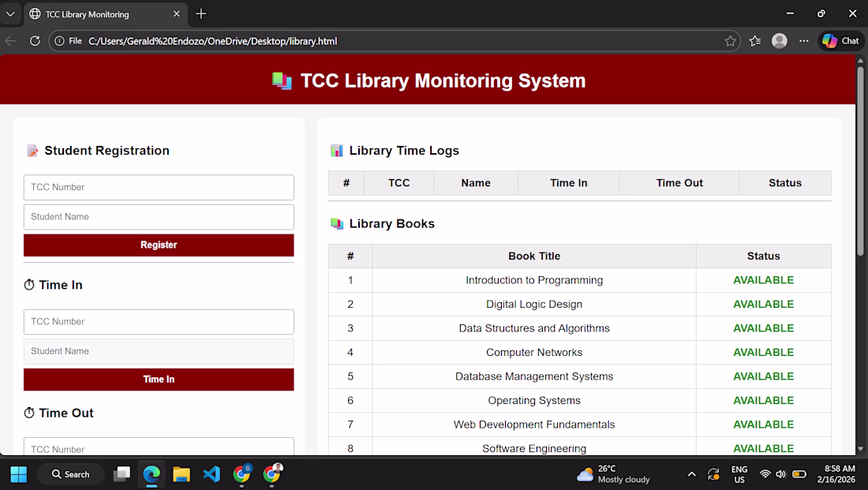Click the stopwatch icon beside Time Out heading
Viewport: 868px width, 490px height.
pos(29,413)
